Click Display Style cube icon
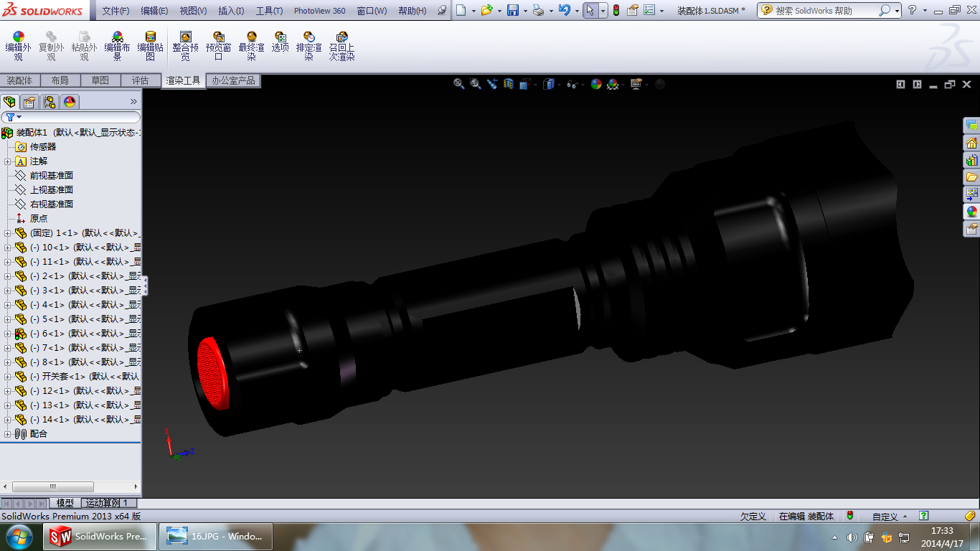Viewport: 980px width, 551px height. click(x=548, y=84)
